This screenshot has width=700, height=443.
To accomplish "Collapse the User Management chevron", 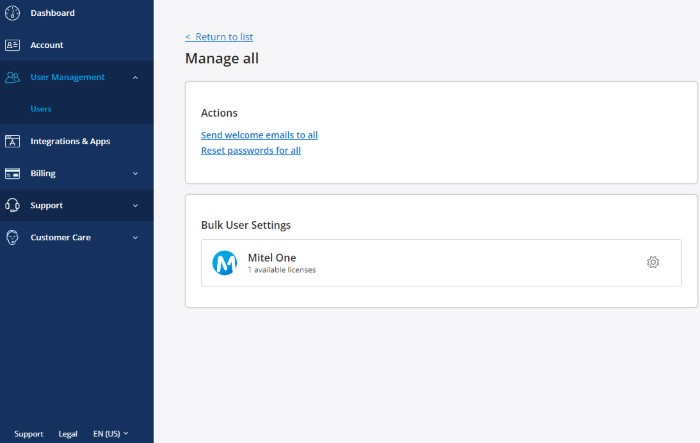I will click(x=135, y=77).
